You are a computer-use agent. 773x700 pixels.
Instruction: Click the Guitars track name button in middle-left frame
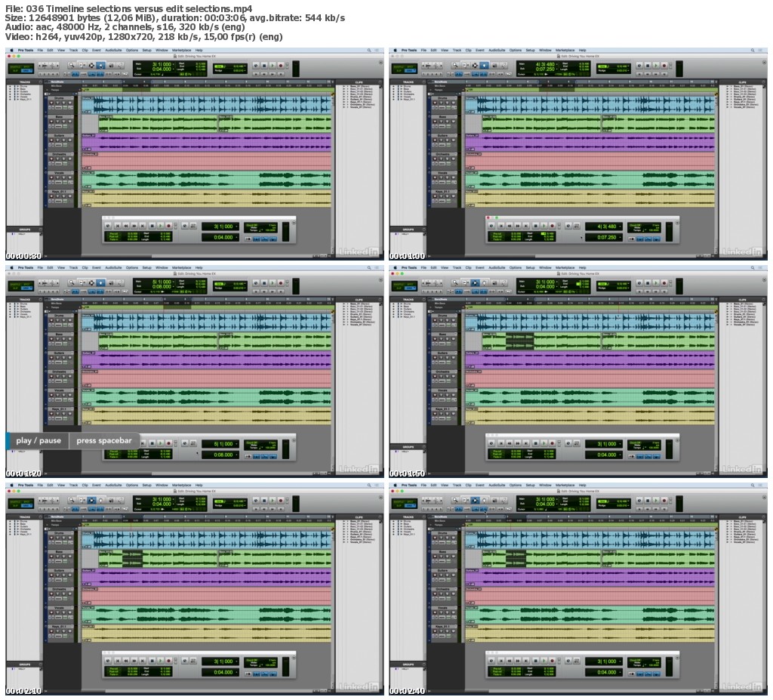pos(59,353)
